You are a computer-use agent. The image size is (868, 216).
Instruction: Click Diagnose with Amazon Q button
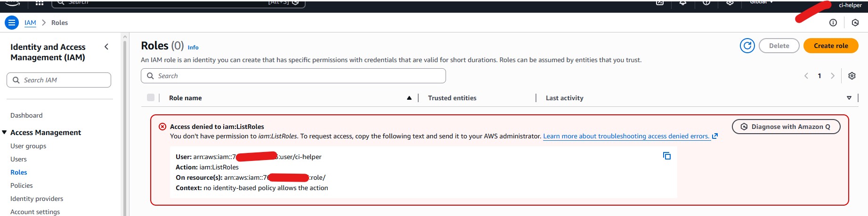pyautogui.click(x=786, y=127)
